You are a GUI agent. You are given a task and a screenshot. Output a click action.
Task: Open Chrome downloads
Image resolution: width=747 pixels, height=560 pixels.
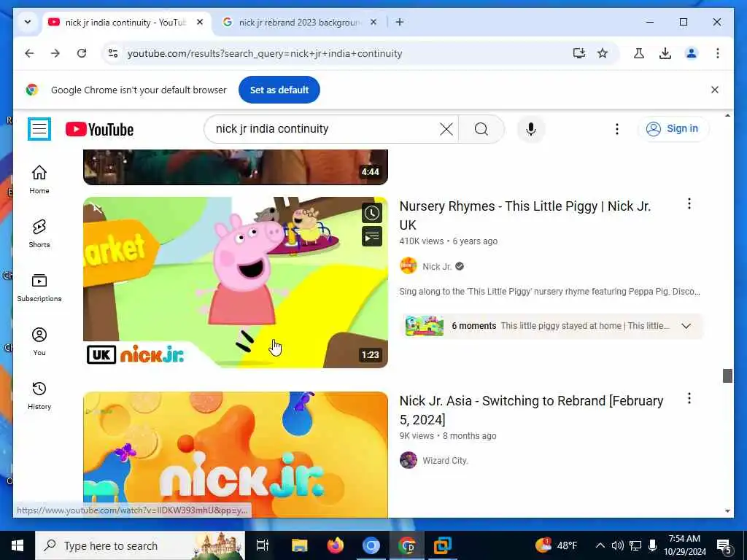(665, 53)
